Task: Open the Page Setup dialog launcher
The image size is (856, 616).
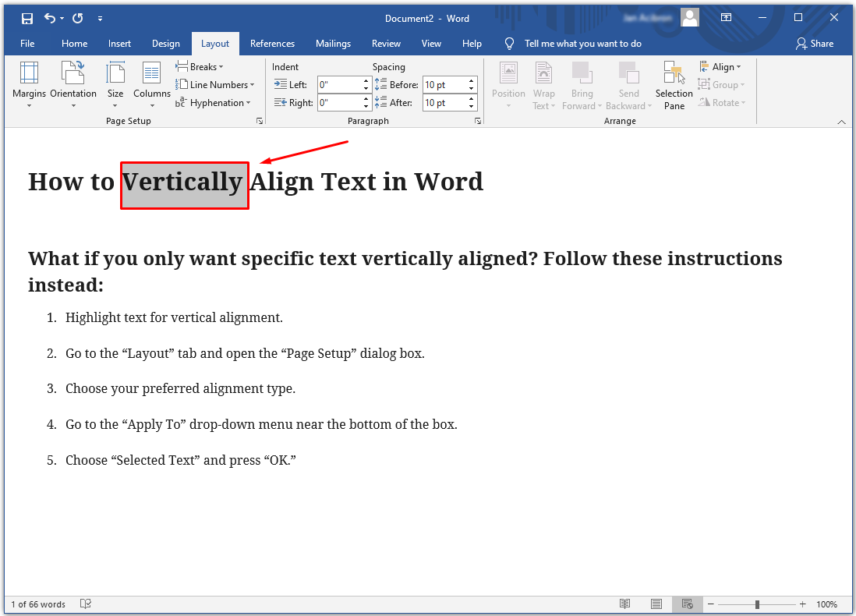Action: (x=259, y=122)
